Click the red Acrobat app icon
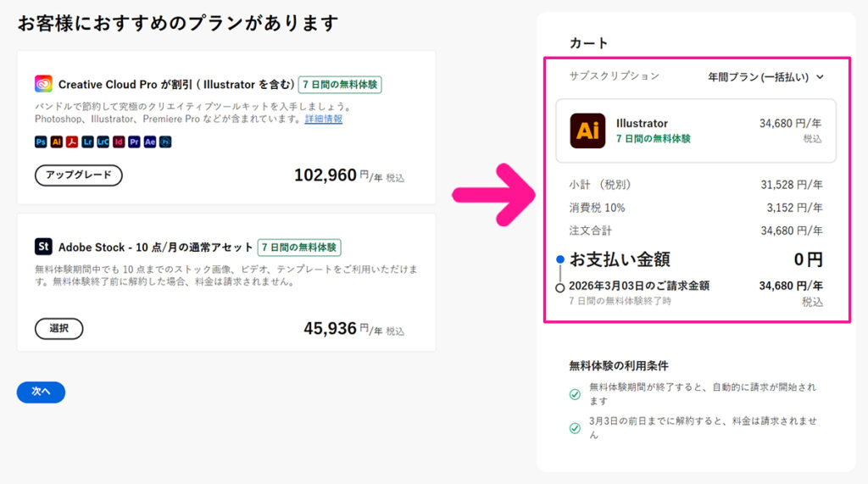 click(72, 142)
